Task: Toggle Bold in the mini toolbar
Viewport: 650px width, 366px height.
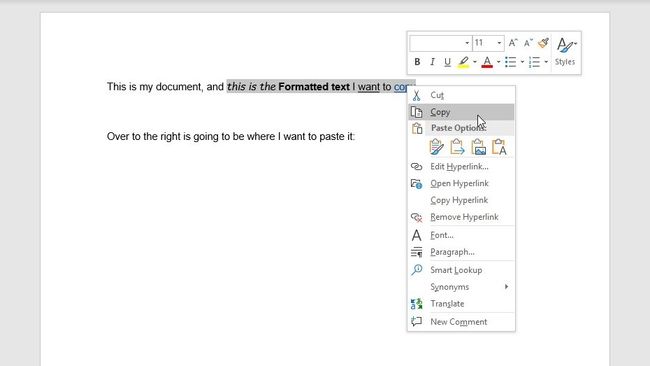Action: 417,62
